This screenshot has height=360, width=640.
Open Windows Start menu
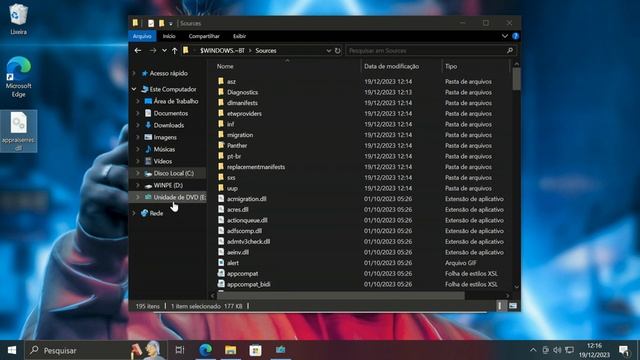coord(12,350)
